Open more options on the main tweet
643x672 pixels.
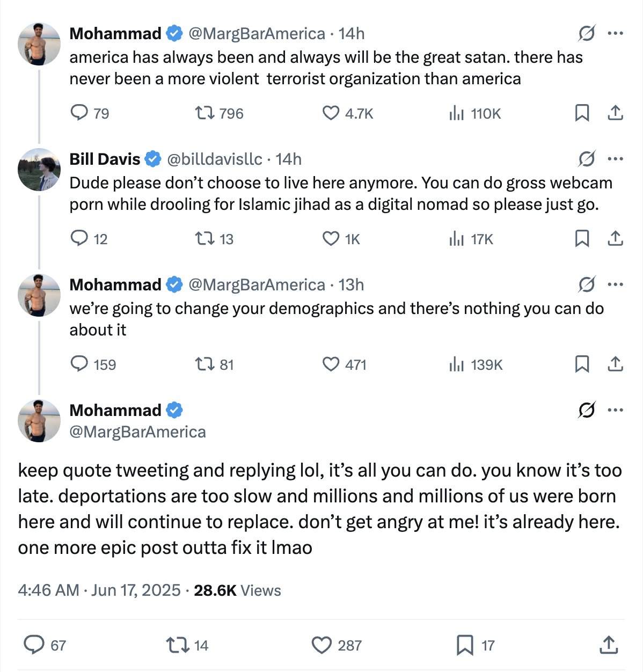[x=615, y=410]
